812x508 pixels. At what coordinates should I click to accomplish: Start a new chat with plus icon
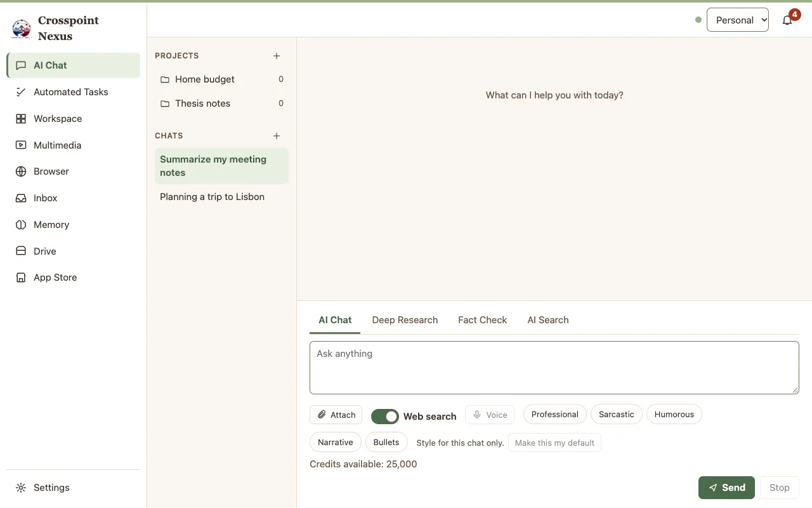[x=277, y=136]
